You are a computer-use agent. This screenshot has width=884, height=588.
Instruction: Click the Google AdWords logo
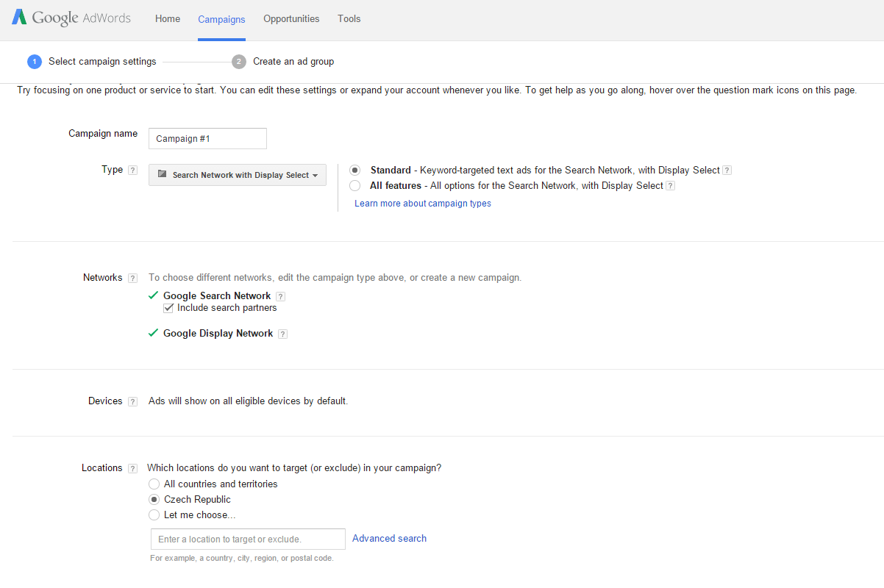pos(71,18)
